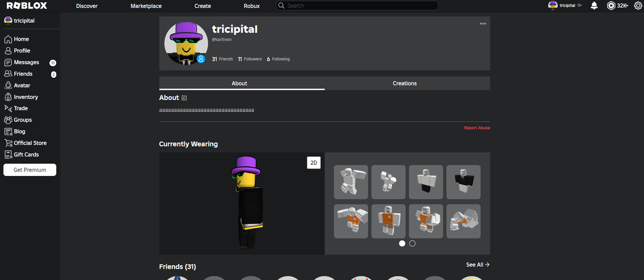Open the Home sidebar item
644x280 pixels.
click(x=17, y=39)
